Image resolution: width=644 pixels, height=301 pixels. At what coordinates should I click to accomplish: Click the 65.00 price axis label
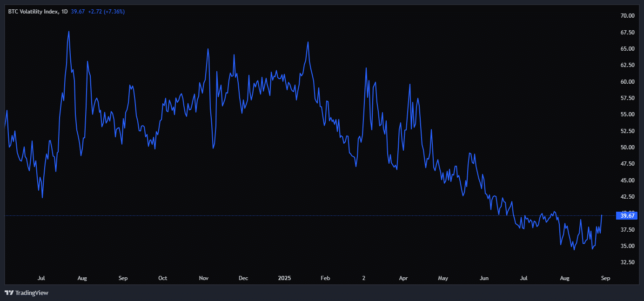coord(624,49)
